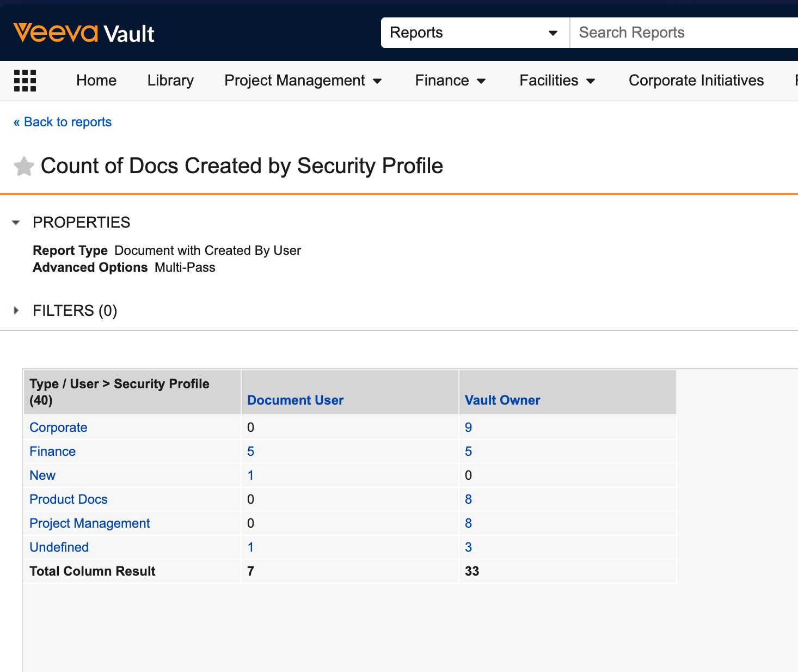This screenshot has height=672, width=798.
Task: Select the report title text
Action: [x=242, y=166]
